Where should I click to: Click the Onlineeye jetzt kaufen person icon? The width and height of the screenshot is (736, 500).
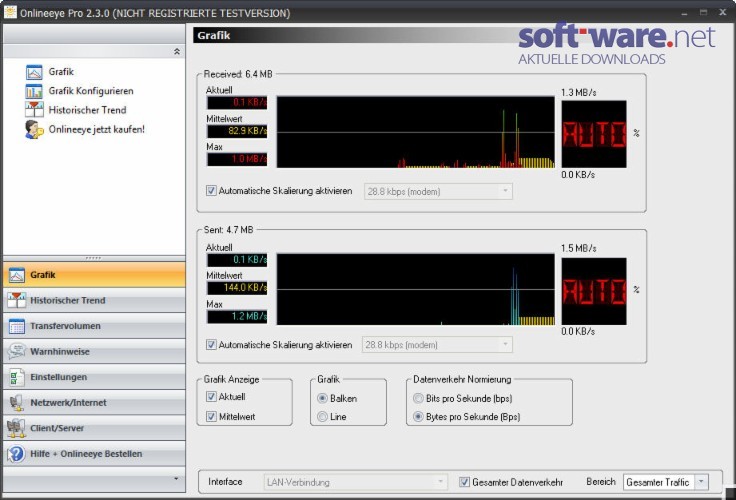(34, 130)
